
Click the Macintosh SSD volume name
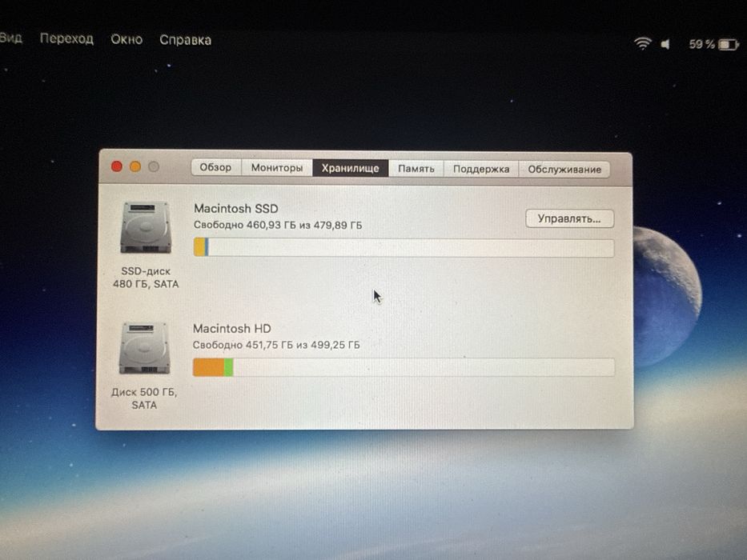[236, 209]
